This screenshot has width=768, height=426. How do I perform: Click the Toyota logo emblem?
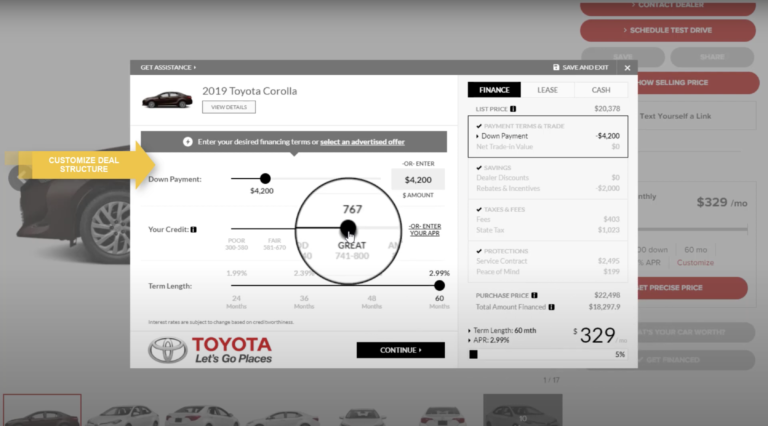tap(168, 350)
